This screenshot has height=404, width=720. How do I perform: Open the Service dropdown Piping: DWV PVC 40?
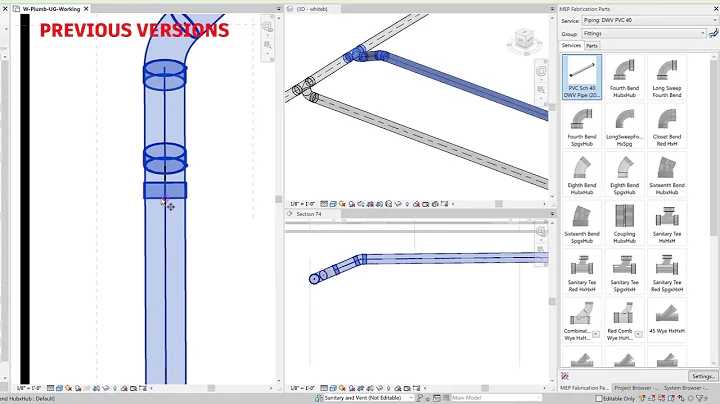pos(649,20)
